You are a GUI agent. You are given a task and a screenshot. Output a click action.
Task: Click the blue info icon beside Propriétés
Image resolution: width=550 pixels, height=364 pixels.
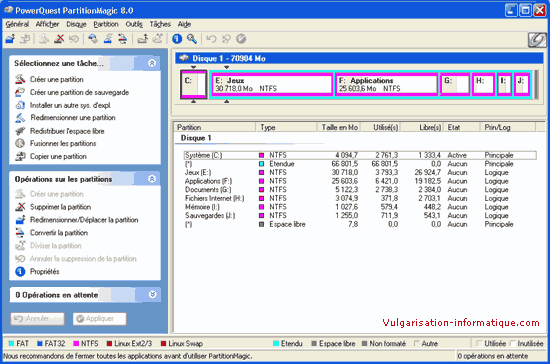click(20, 271)
